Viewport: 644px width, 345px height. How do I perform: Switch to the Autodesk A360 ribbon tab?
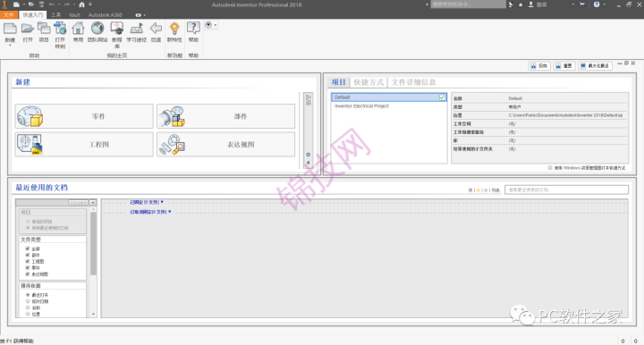click(x=106, y=15)
